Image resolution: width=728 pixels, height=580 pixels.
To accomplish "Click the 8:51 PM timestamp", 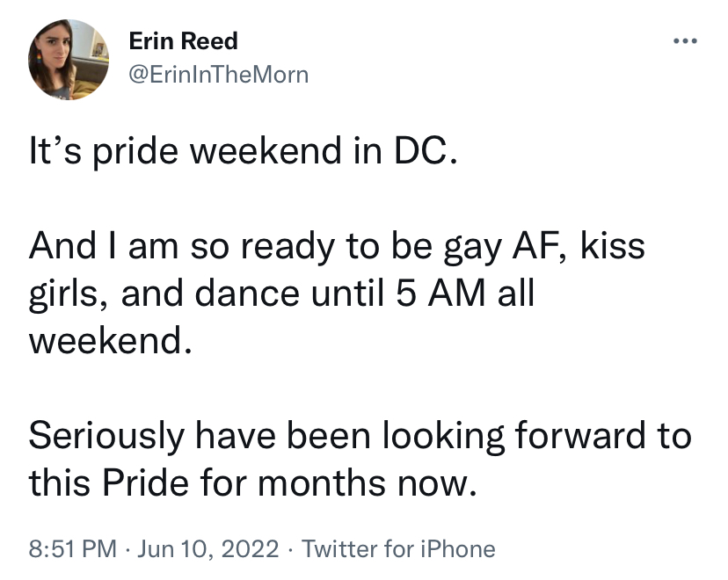I will click(x=72, y=550).
